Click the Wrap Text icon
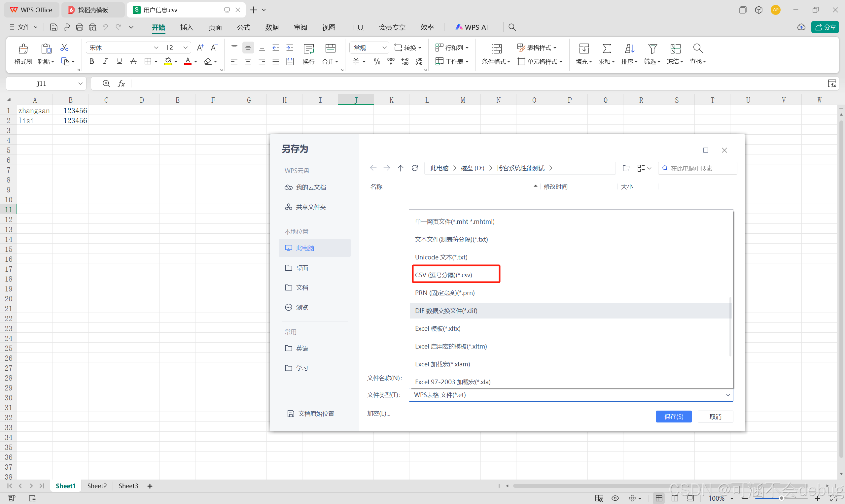The image size is (845, 504). point(308,49)
